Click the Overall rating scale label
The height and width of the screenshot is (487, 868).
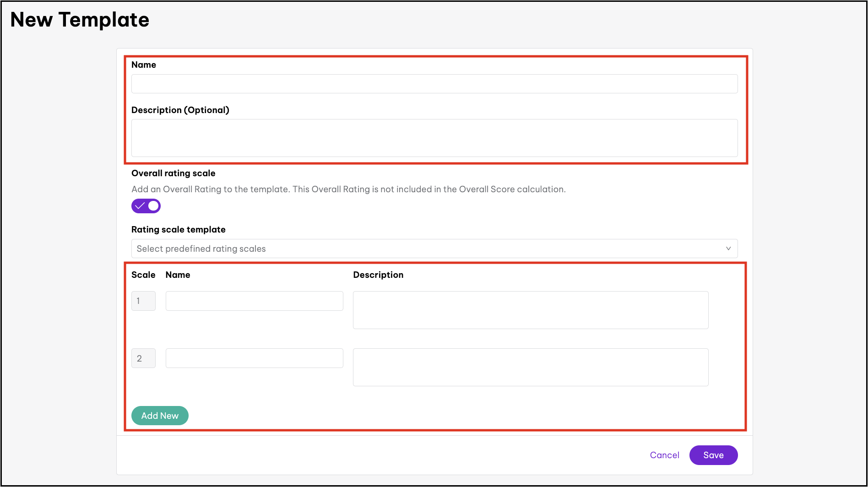(173, 173)
